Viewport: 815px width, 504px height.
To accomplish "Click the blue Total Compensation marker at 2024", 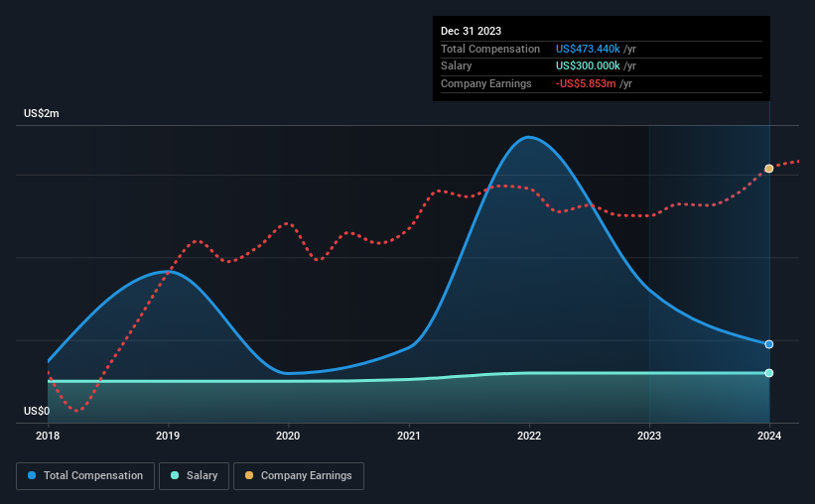I will point(768,344).
